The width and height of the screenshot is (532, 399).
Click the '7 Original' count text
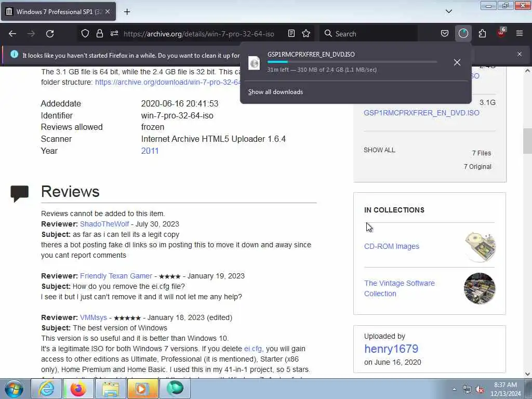(x=477, y=167)
